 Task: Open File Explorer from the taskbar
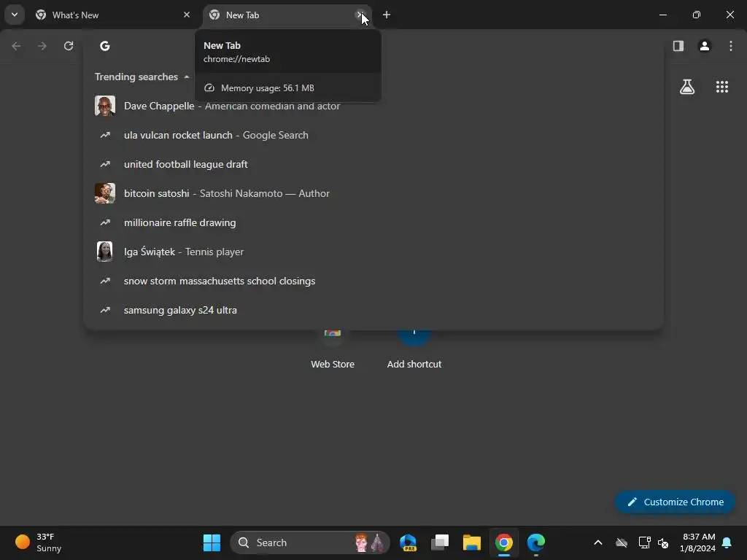472,542
